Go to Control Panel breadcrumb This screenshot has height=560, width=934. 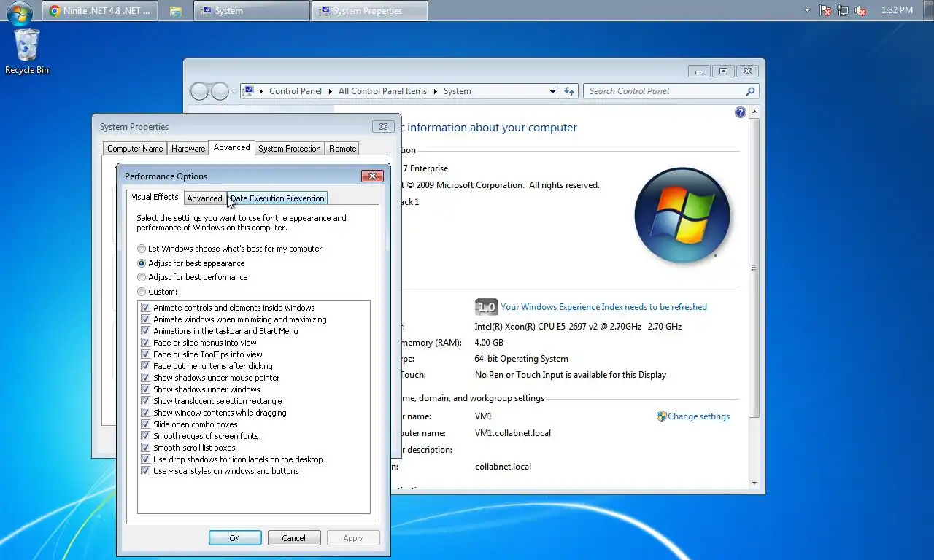296,91
